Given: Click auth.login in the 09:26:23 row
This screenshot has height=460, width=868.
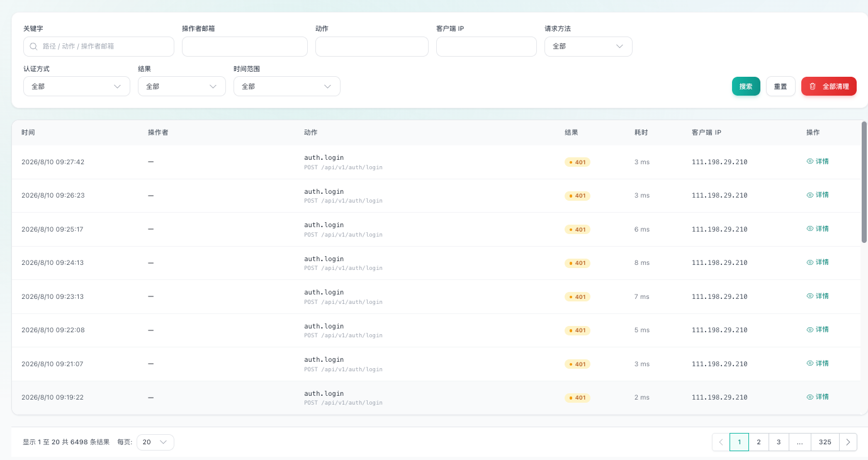Looking at the screenshot, I should tap(324, 191).
